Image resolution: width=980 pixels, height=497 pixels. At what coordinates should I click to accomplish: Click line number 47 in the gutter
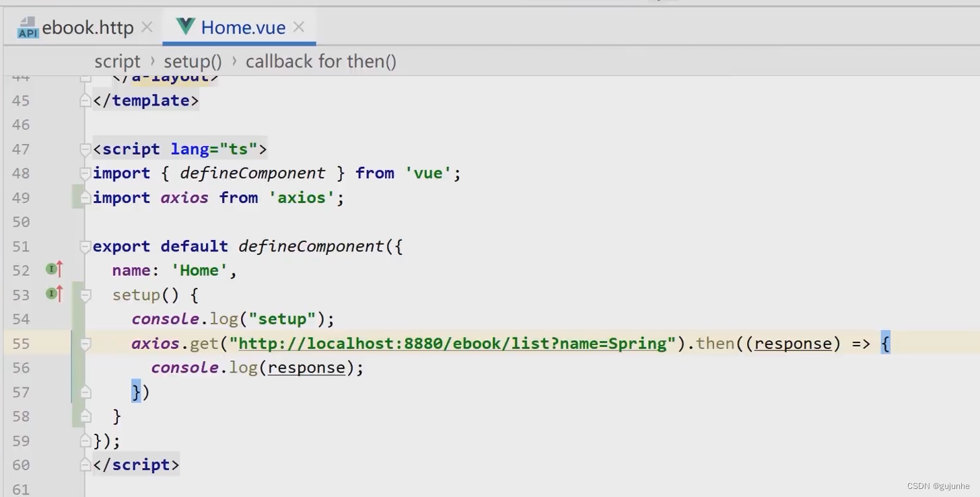tap(21, 149)
